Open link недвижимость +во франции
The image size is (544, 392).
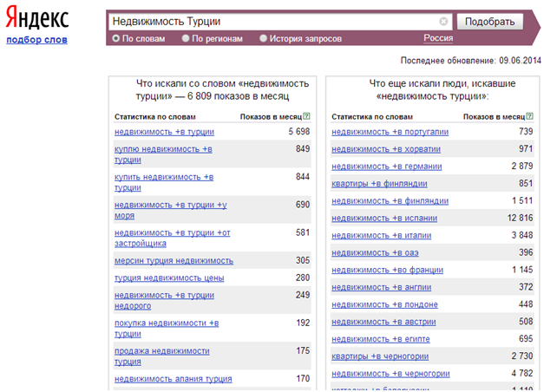click(x=387, y=270)
